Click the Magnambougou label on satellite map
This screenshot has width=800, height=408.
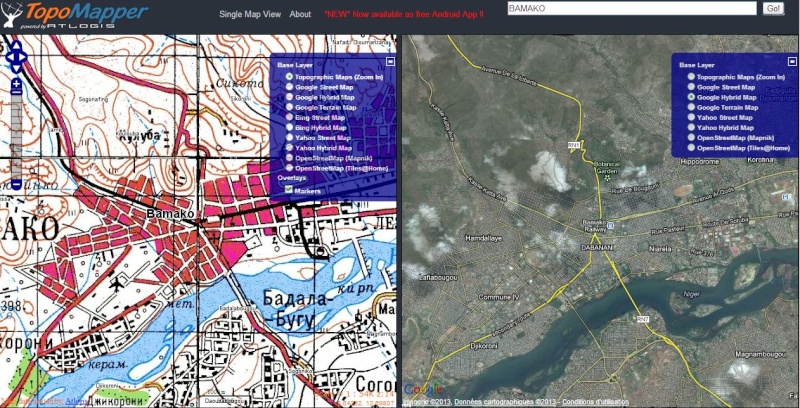pos(760,354)
